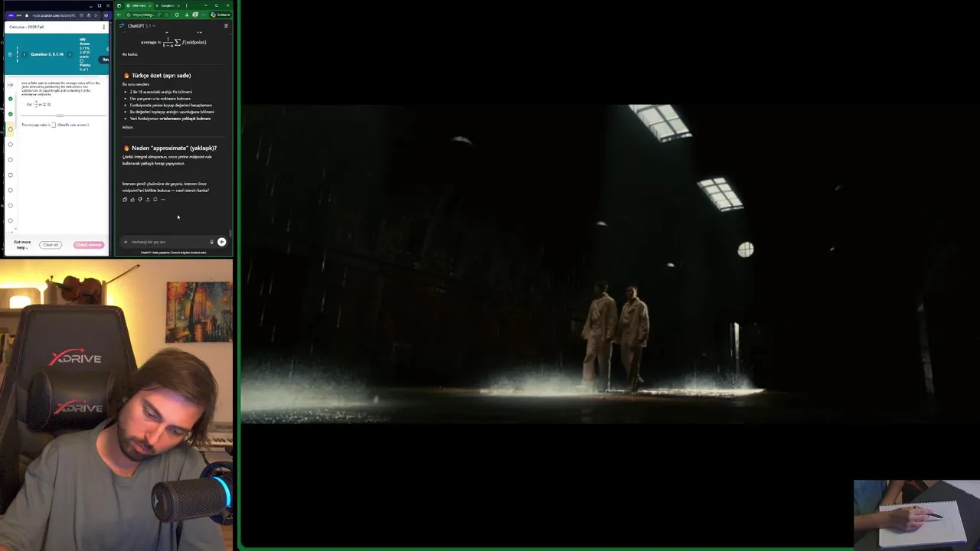Click thumbs down on ChatGPT reply
Screen dimensions: 980x551
pyautogui.click(x=140, y=200)
